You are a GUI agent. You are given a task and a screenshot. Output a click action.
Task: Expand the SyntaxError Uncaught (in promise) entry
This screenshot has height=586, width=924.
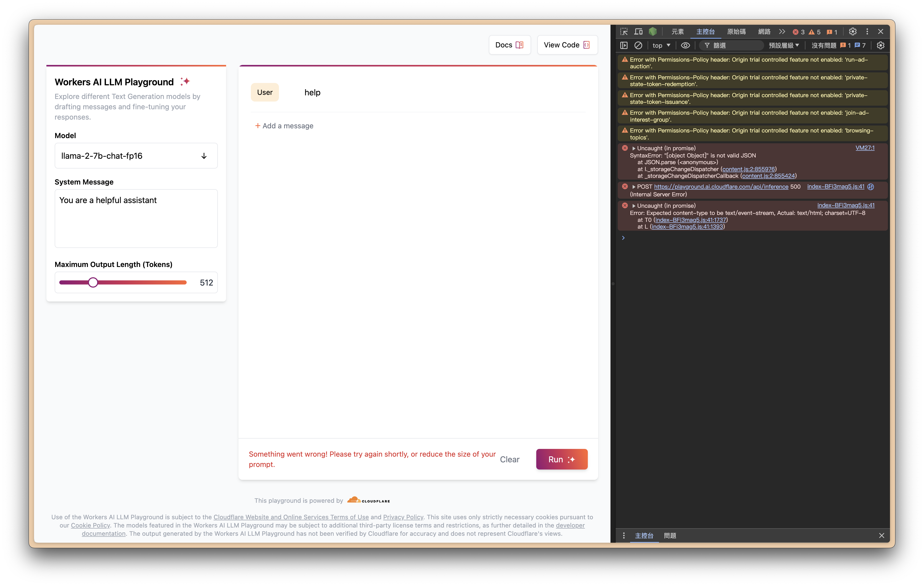[633, 148]
